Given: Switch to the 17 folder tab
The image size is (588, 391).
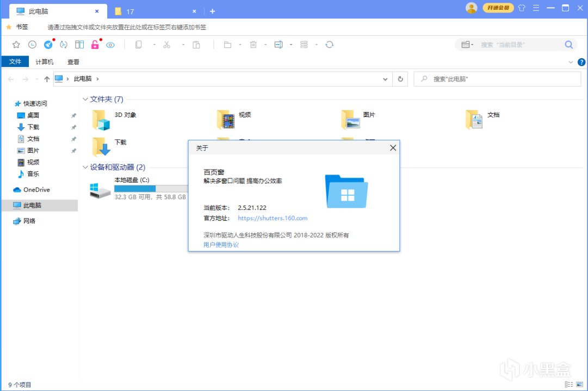Looking at the screenshot, I should click(156, 11).
